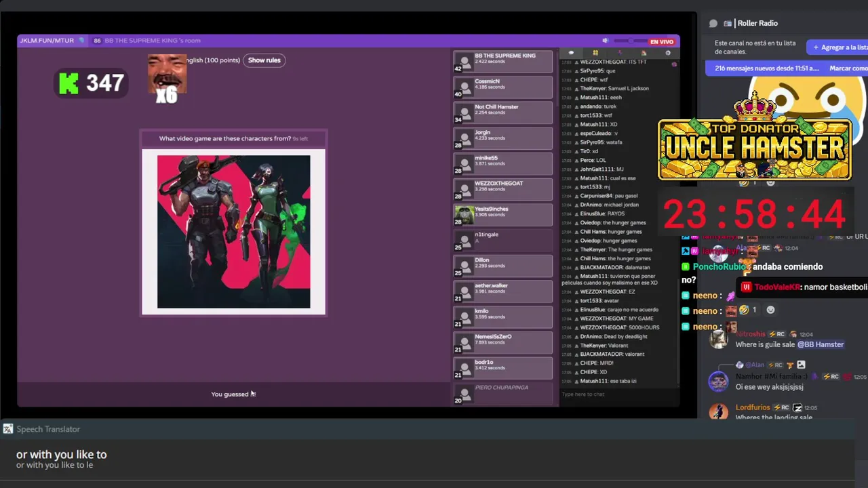Select kmilo leaderboard row
The width and height of the screenshot is (868, 488).
(502, 317)
